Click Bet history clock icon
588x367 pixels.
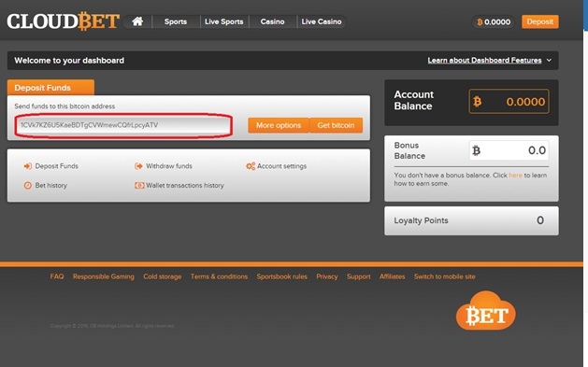click(28, 186)
